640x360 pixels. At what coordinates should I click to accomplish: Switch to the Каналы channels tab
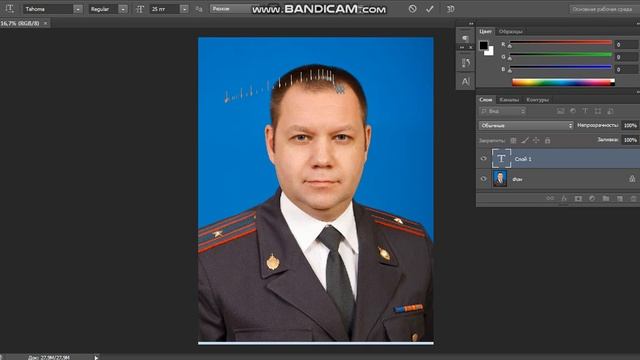(509, 100)
